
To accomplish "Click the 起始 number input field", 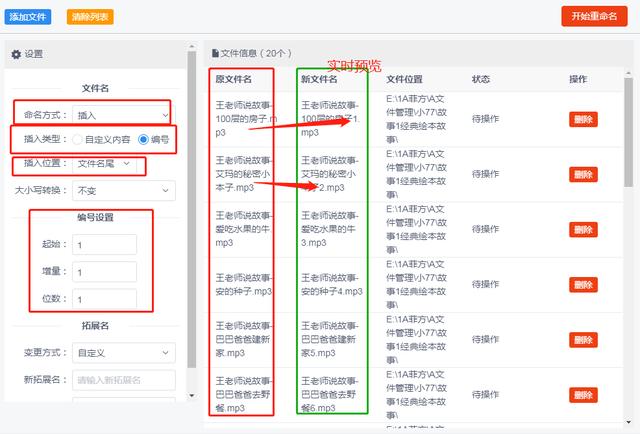I will [x=104, y=245].
